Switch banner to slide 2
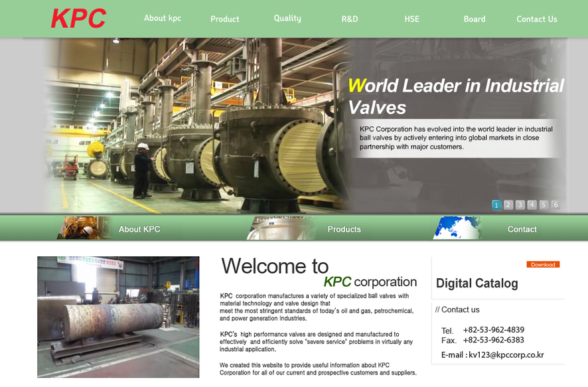Viewport: 588px width, 387px height. coord(508,204)
